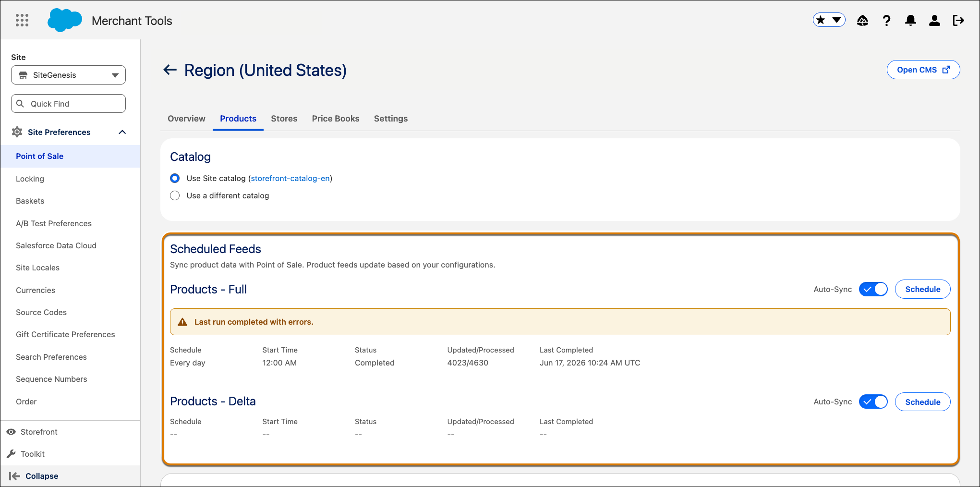Viewport: 980px width, 487px height.
Task: Click the Collapse sidebar arrow icon
Action: (x=14, y=476)
